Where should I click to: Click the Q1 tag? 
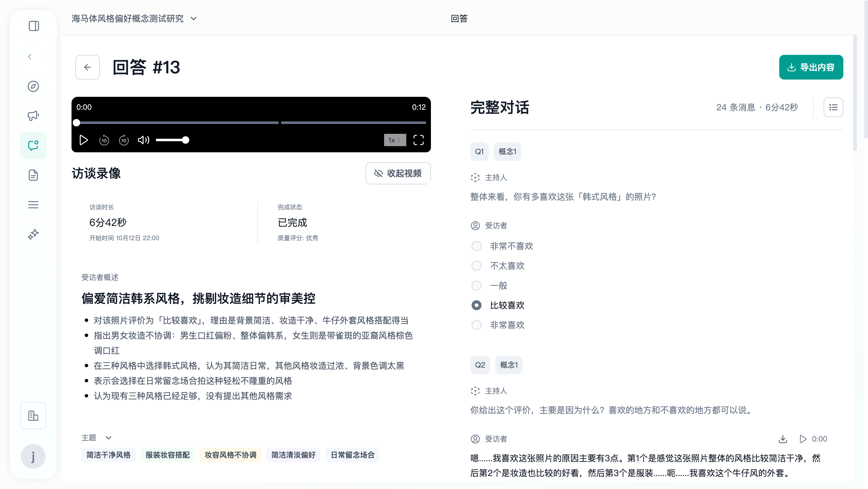tap(479, 152)
